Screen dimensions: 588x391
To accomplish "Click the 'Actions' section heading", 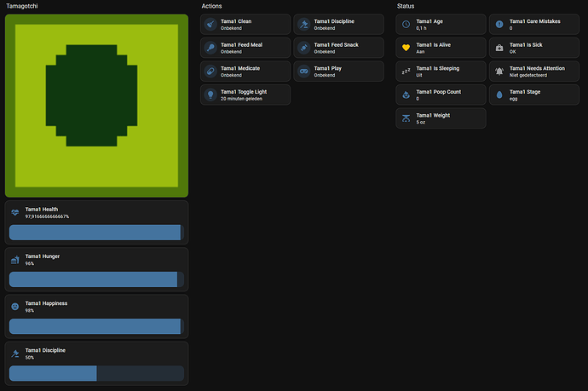I will click(x=211, y=6).
